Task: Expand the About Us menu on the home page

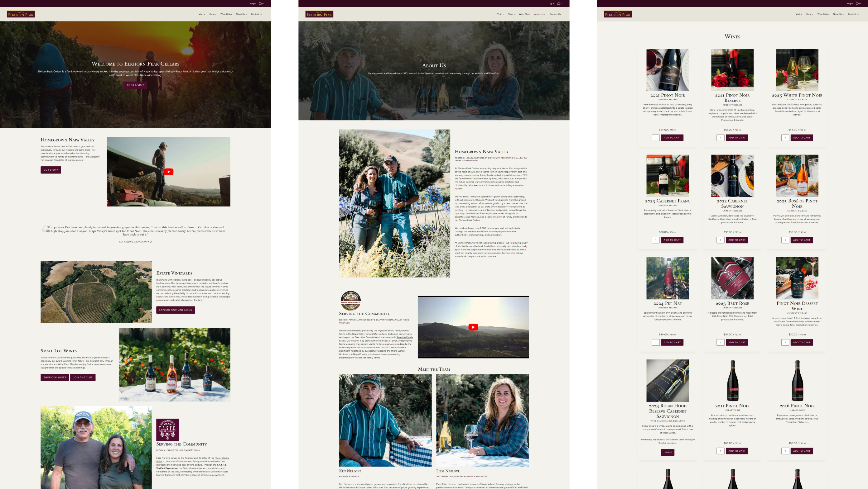Action: coord(241,14)
